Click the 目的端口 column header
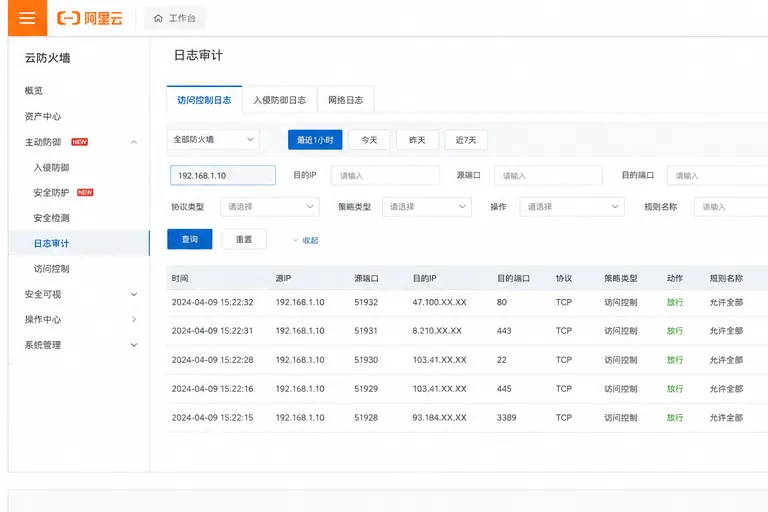Image resolution: width=768 pixels, height=512 pixels. point(513,278)
